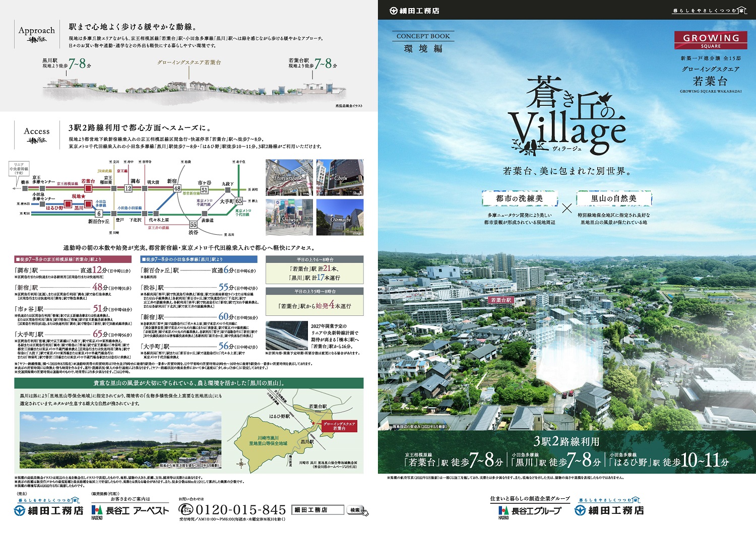Image resolution: width=756 pixels, height=534 pixels.
Task: Click the 3駅2路線利用 heading on green footer
Action: click(566, 441)
